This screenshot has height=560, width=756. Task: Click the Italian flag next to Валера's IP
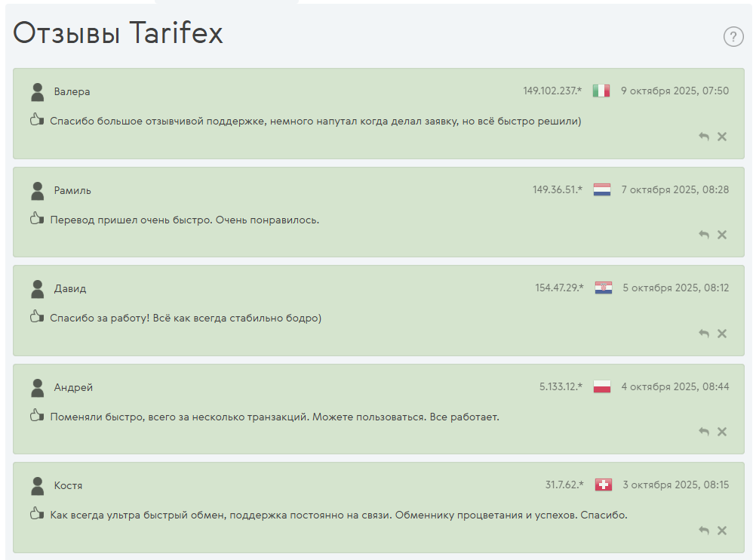601,91
